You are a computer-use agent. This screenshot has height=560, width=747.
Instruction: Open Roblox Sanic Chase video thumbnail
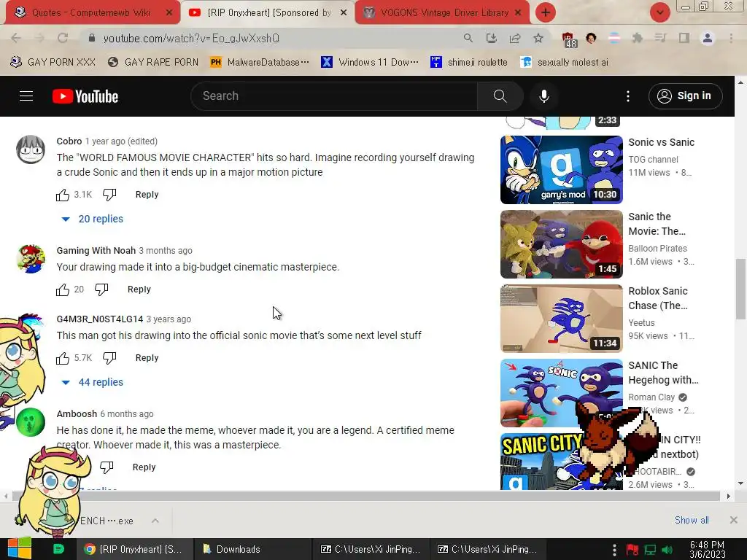tap(561, 319)
